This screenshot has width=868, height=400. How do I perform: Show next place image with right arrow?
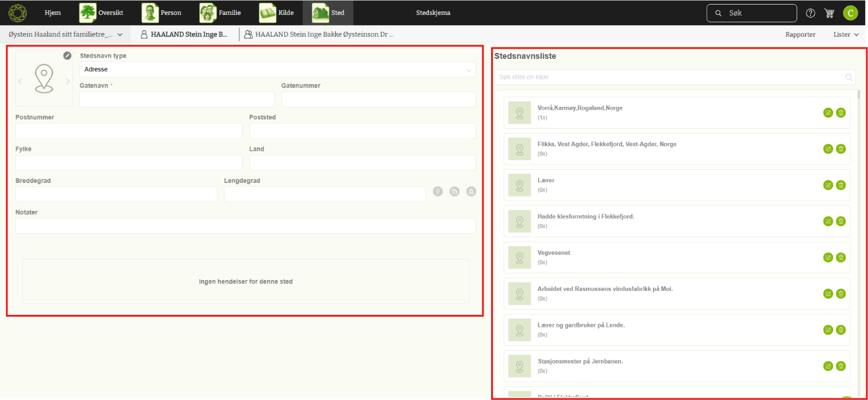click(x=68, y=82)
